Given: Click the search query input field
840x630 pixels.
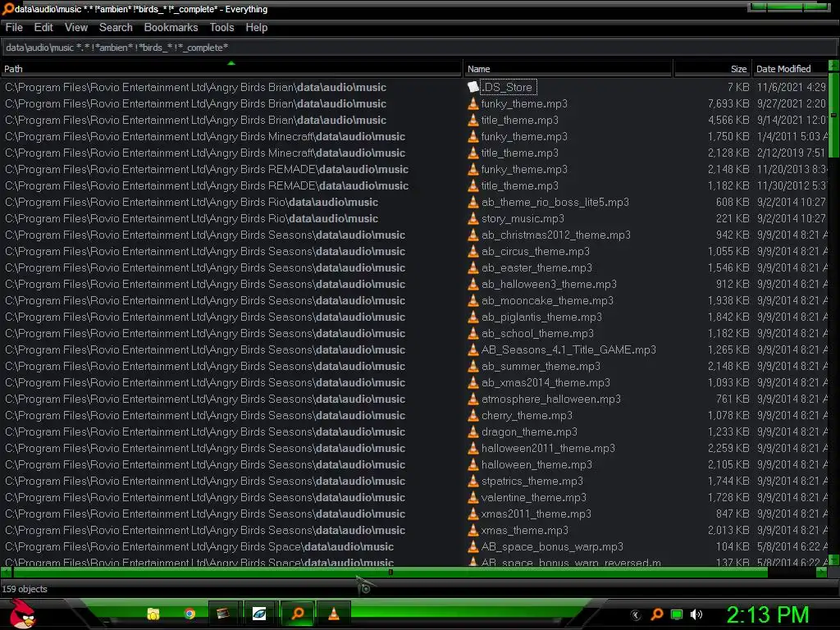Looking at the screenshot, I should [419, 48].
